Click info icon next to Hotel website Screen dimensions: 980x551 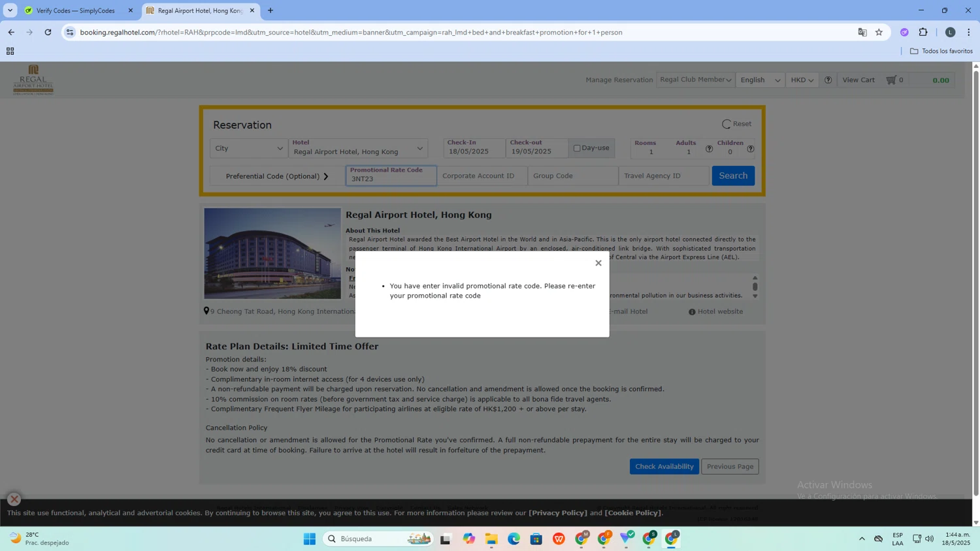692,312
